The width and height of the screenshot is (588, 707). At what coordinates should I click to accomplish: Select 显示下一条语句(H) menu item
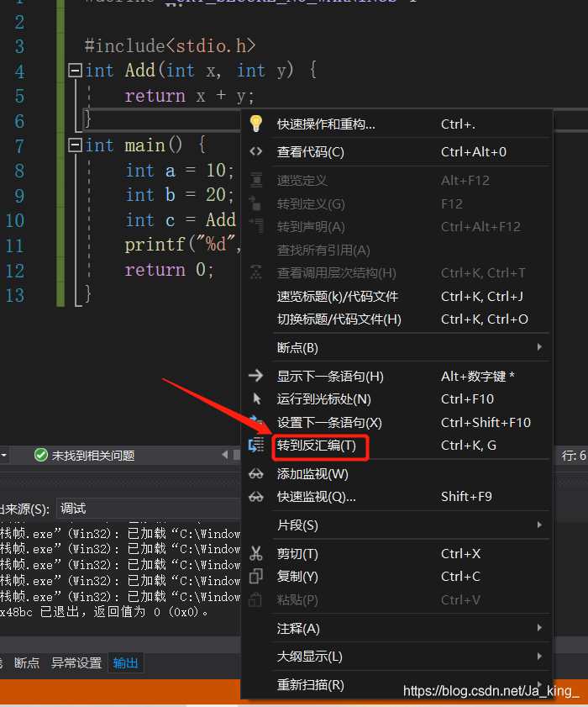click(396, 376)
